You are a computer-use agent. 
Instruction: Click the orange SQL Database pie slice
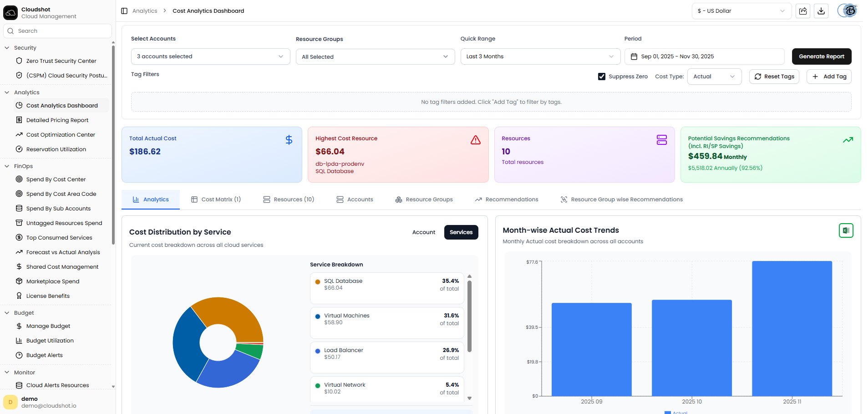tap(232, 314)
